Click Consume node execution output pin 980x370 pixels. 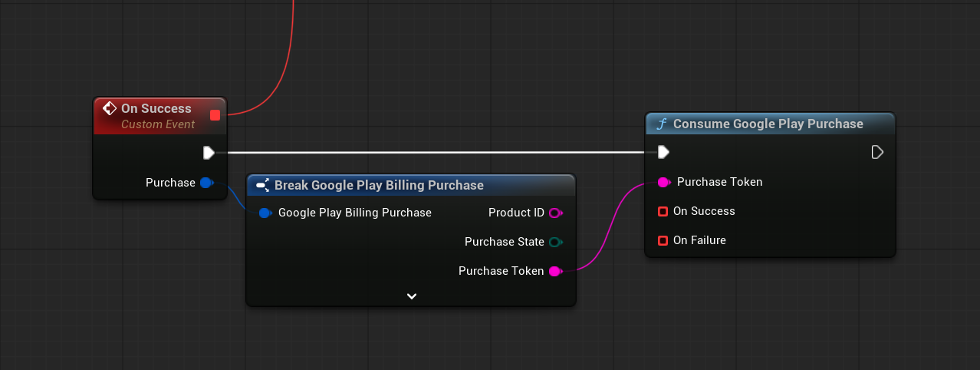point(877,153)
